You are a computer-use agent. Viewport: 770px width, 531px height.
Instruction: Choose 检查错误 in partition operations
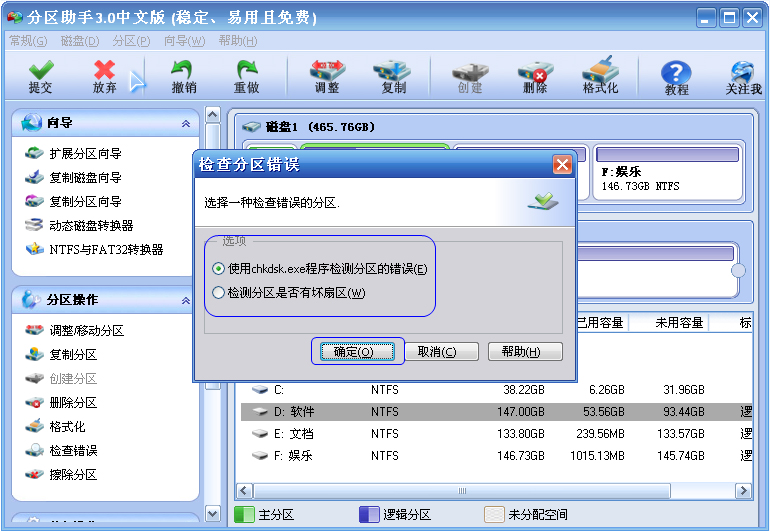coord(61,450)
